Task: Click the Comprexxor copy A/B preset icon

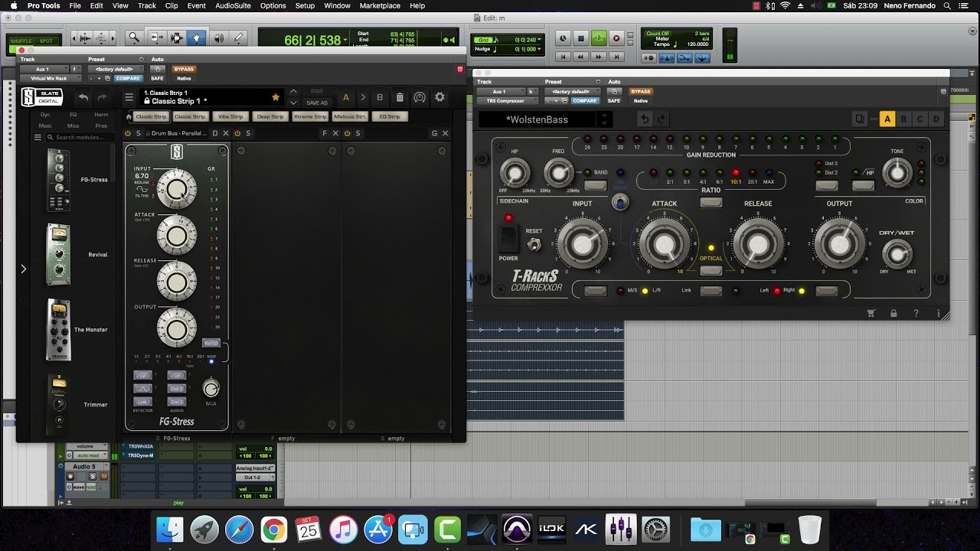Action: coord(860,119)
